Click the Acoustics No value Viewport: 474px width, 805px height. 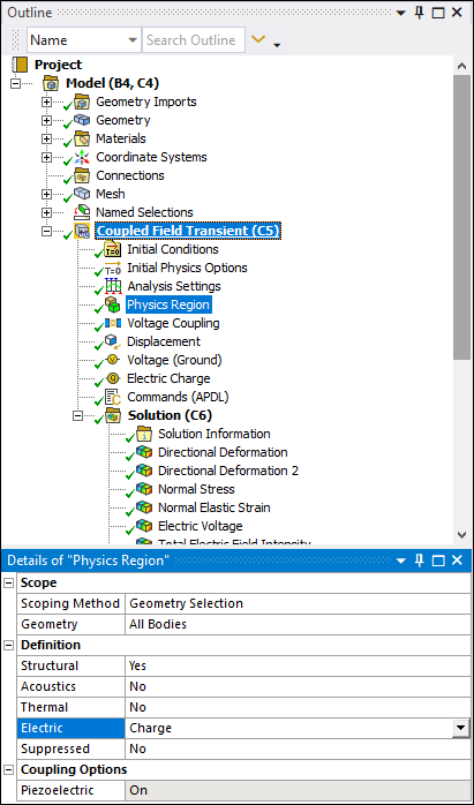pyautogui.click(x=297, y=686)
